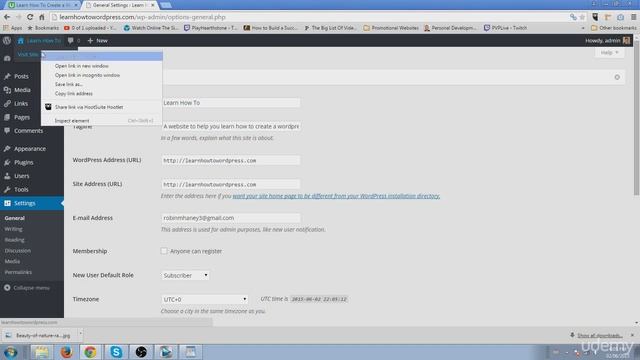The image size is (640, 360).
Task: Expand the Help tab
Action: click(609, 53)
